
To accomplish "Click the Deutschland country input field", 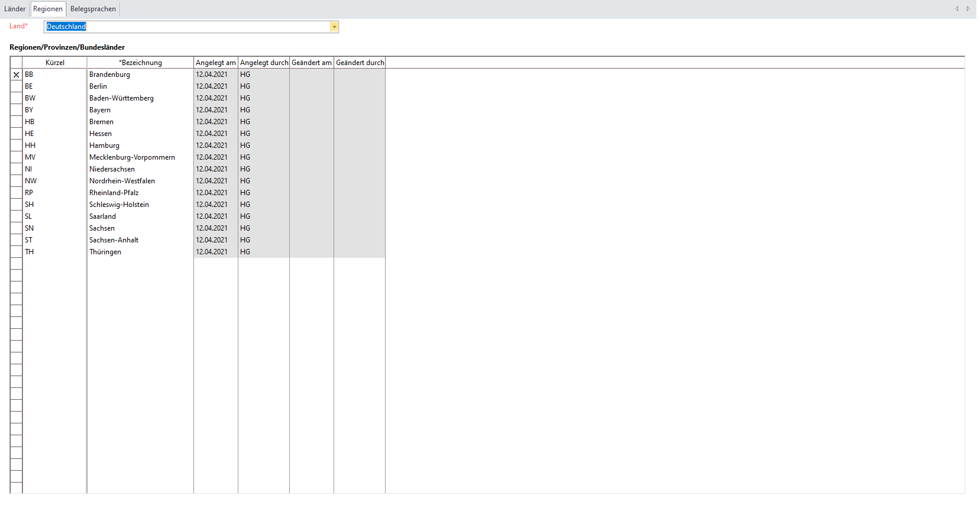I will 186,27.
